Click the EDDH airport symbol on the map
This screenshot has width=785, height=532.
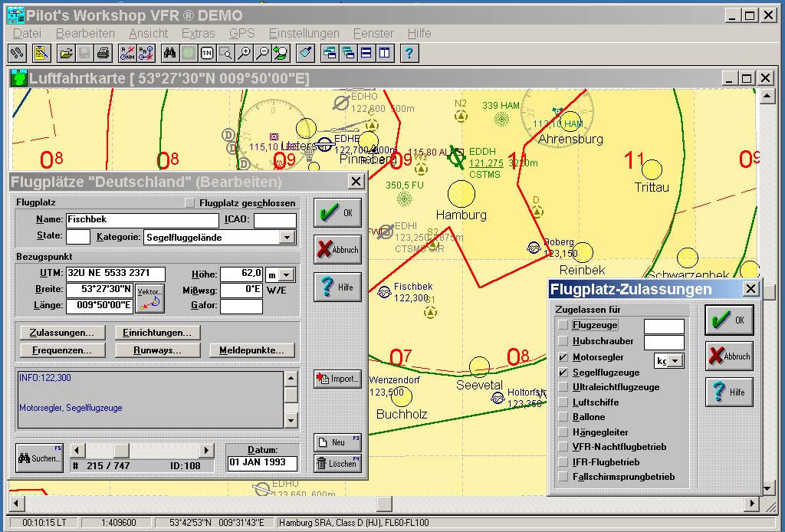[457, 158]
